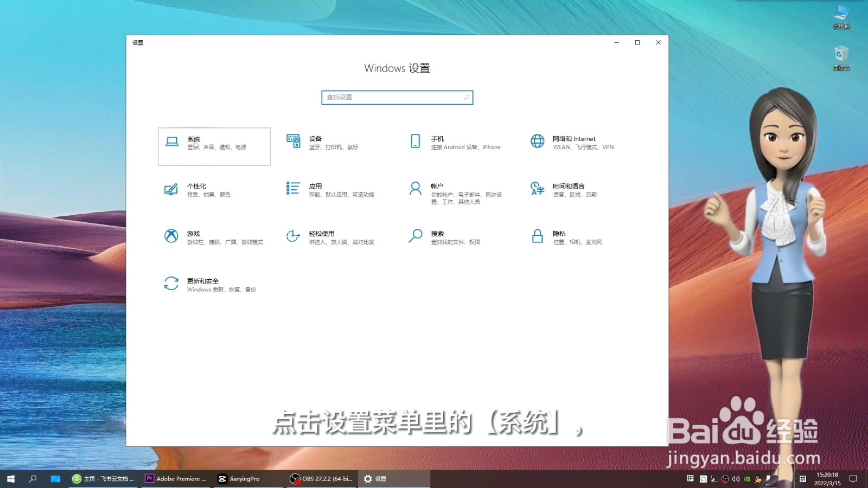Open volume control in system tray
This screenshot has width=868, height=488.
[x=736, y=479]
